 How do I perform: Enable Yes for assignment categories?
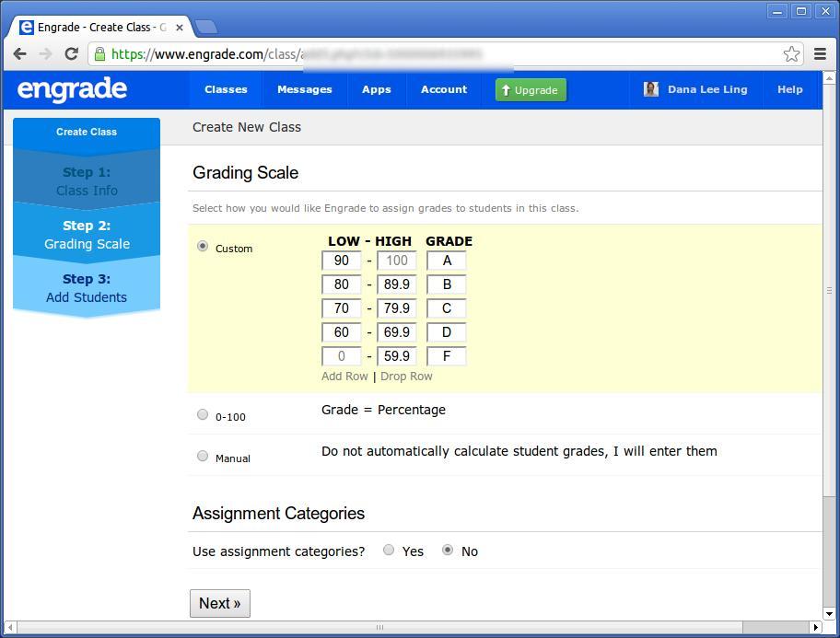click(x=389, y=550)
